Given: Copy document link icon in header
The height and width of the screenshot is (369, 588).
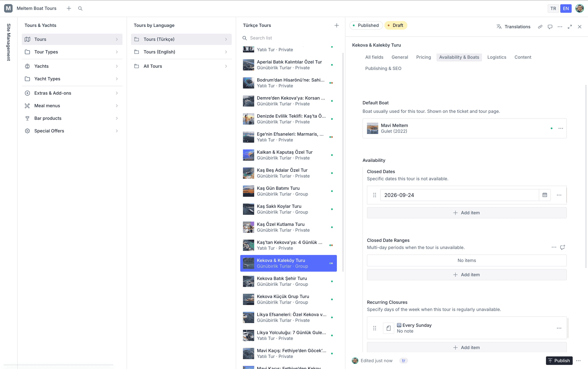Looking at the screenshot, I should (540, 27).
